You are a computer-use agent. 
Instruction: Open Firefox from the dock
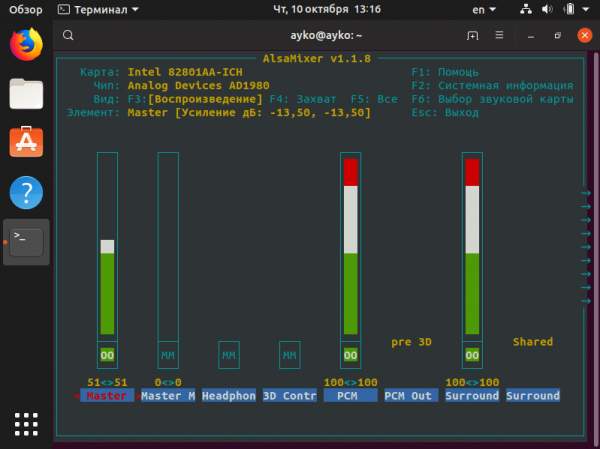tap(26, 44)
